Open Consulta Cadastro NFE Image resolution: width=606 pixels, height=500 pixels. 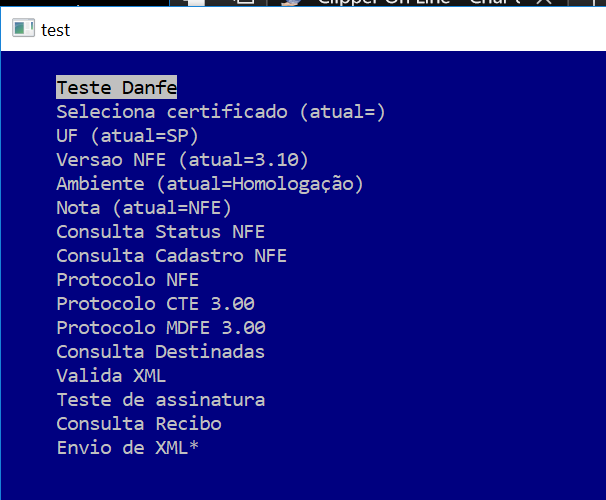click(171, 256)
